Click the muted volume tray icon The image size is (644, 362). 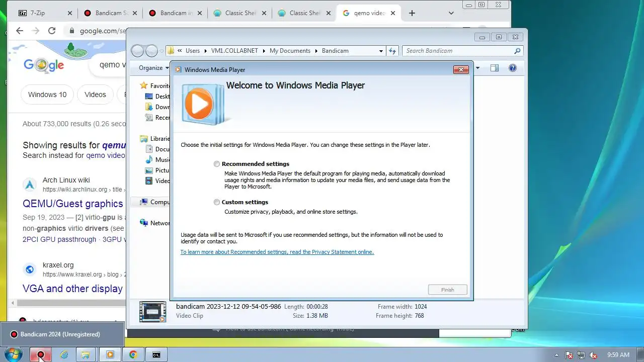pyautogui.click(x=593, y=355)
